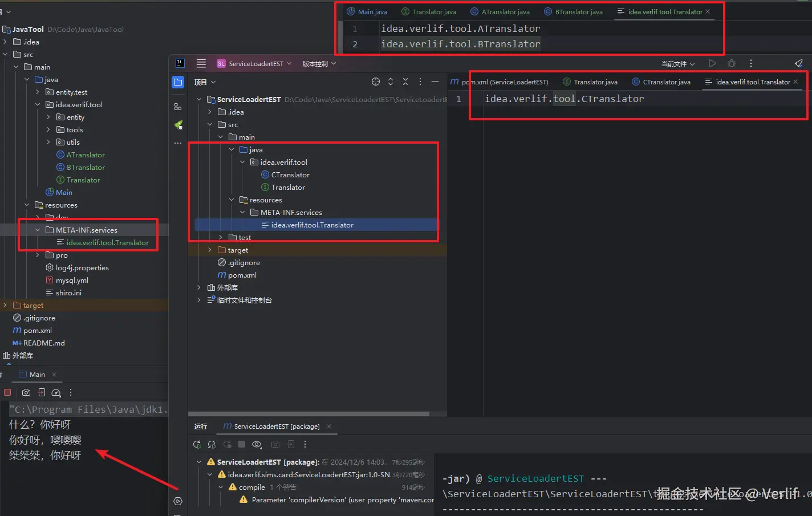Image resolution: width=812 pixels, height=516 pixels.
Task: Open the 版本控制 dropdown
Action: click(x=319, y=63)
